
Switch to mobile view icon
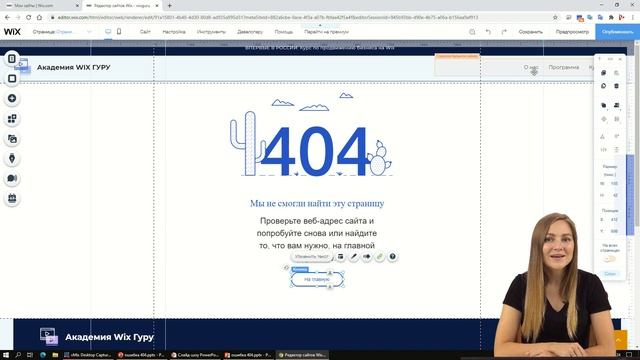(119, 31)
